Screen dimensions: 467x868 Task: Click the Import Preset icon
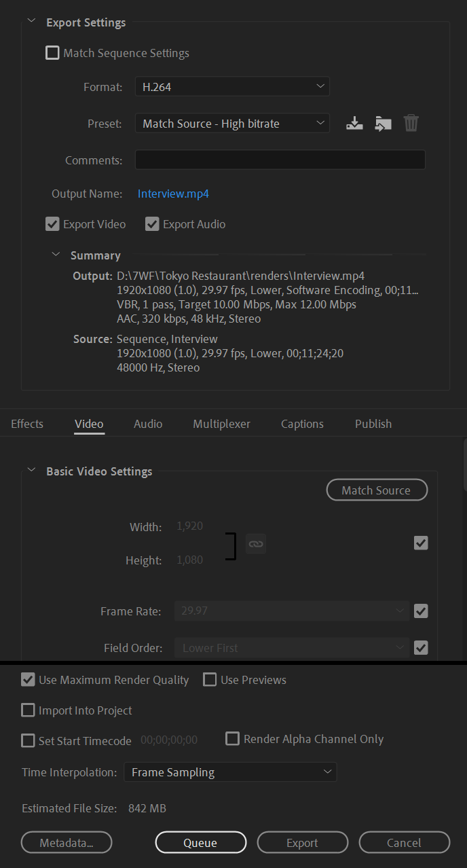click(383, 124)
